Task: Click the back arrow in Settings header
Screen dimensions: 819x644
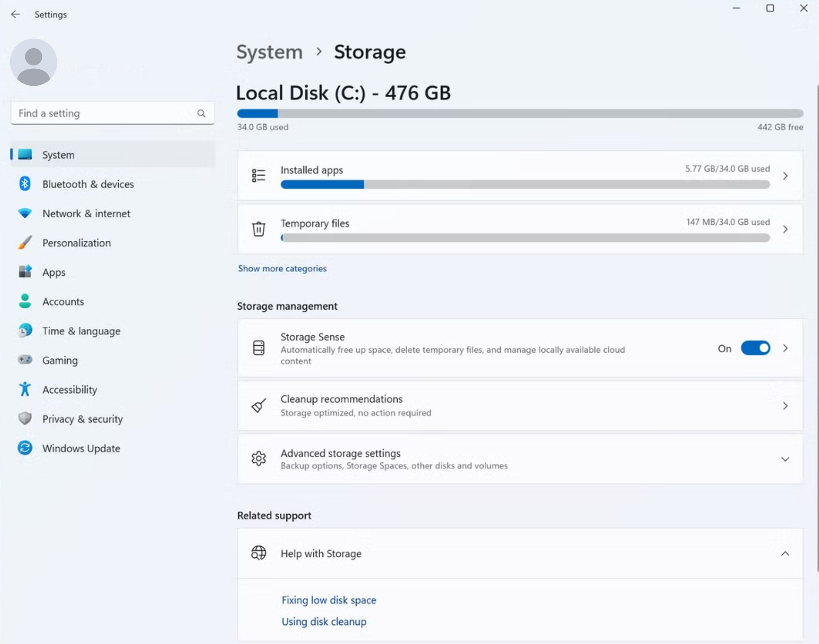Action: click(x=16, y=14)
